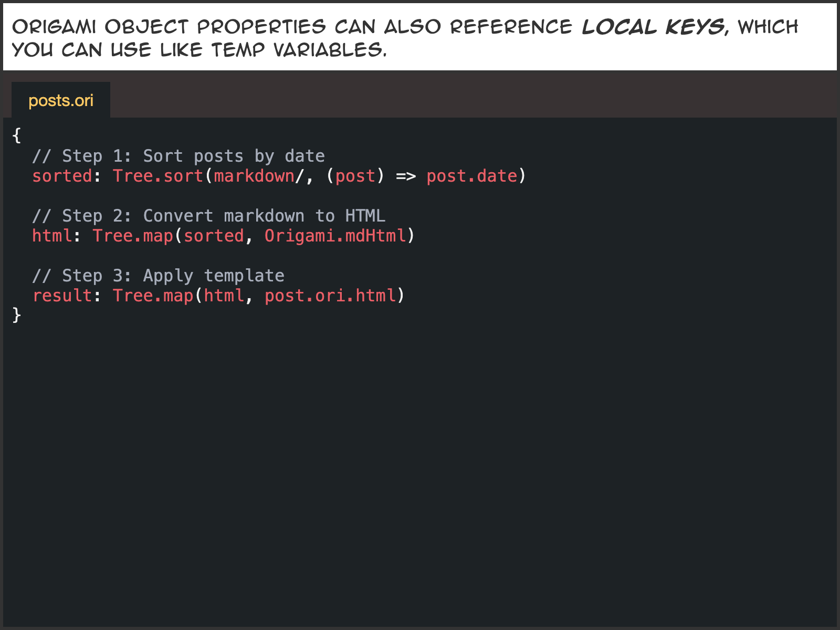Click the 'result' property key
Image resolution: width=840 pixels, height=630 pixels.
(62, 296)
